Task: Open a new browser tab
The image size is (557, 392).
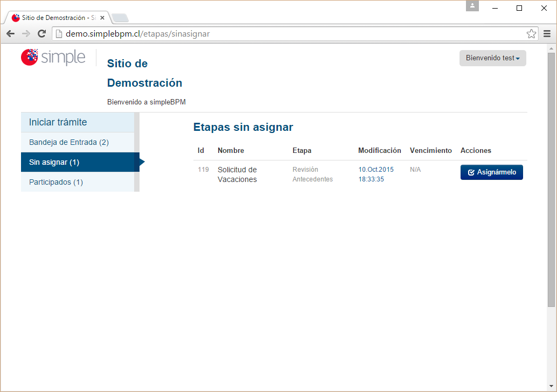Action: (120, 18)
